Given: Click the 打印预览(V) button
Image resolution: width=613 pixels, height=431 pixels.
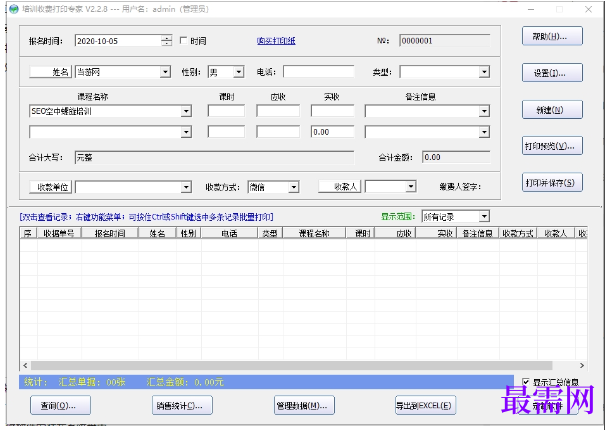Looking at the screenshot, I should click(552, 146).
